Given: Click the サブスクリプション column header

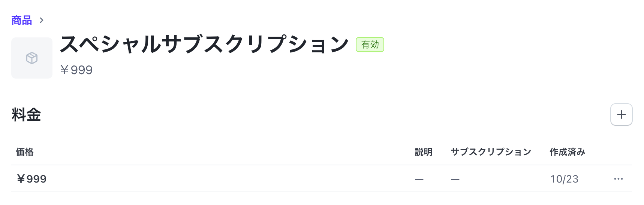Looking at the screenshot, I should (491, 152).
